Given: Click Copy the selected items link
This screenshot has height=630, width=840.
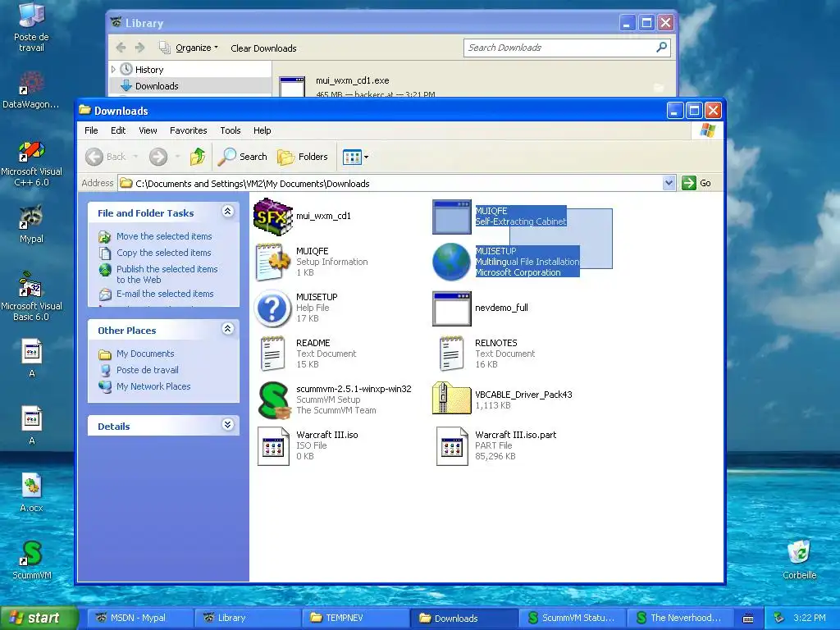Looking at the screenshot, I should point(164,253).
